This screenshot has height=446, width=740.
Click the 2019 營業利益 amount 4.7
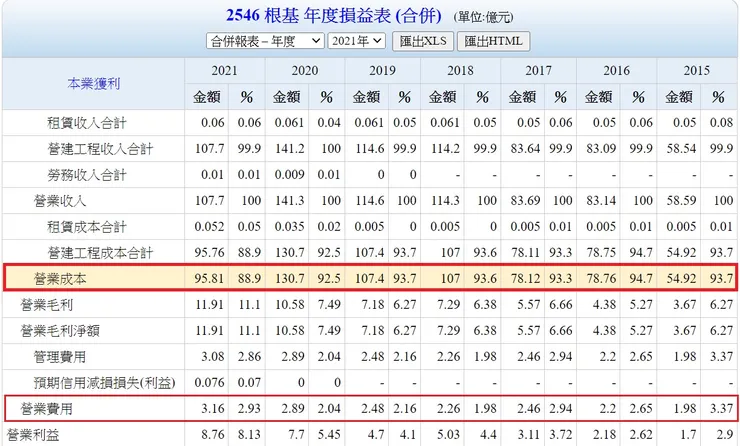[x=376, y=434]
